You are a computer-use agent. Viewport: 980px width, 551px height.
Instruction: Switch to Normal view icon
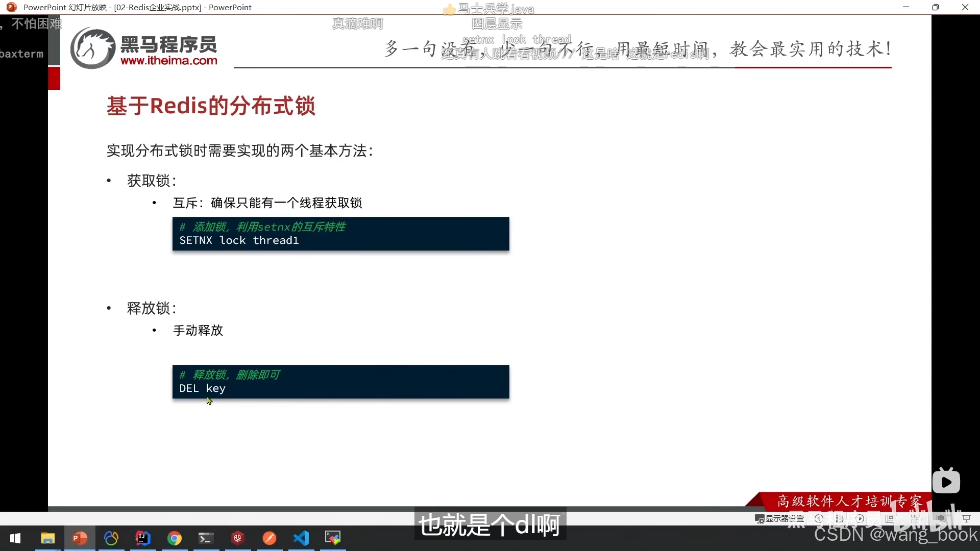click(x=890, y=518)
